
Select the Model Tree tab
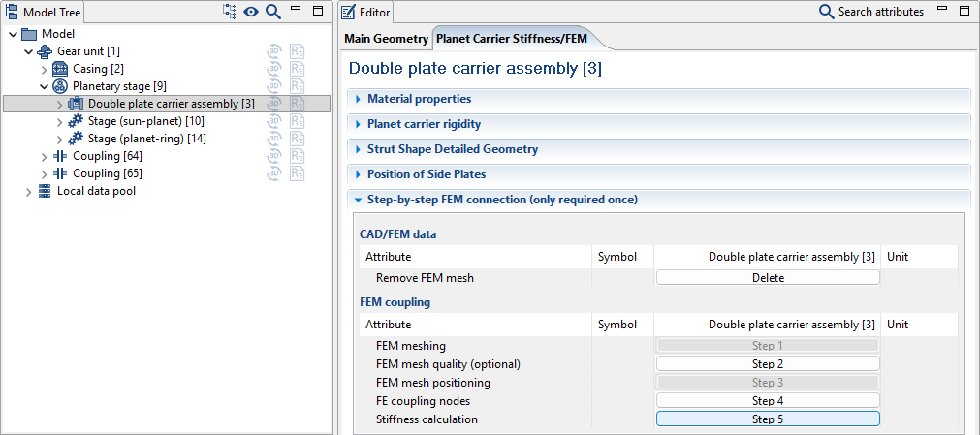coord(43,12)
